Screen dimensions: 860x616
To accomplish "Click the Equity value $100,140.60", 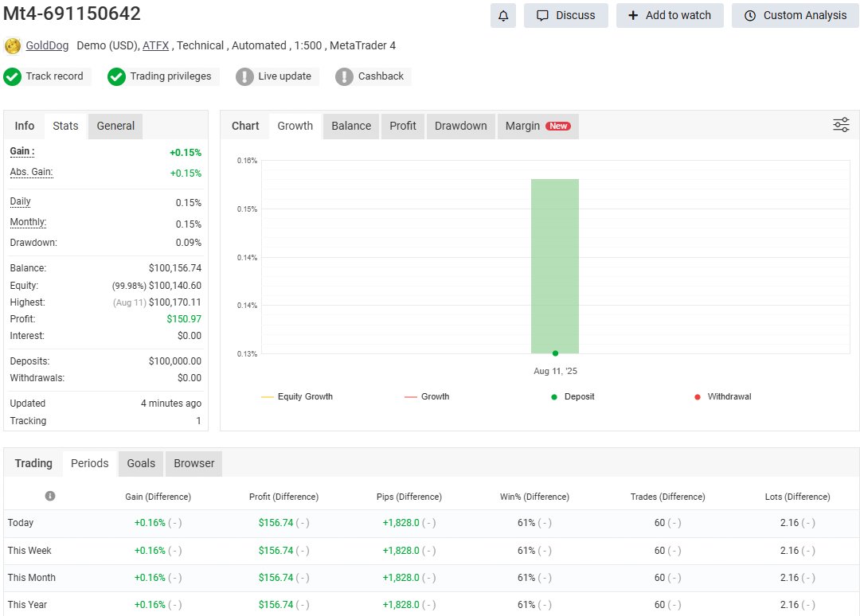I will click(175, 286).
